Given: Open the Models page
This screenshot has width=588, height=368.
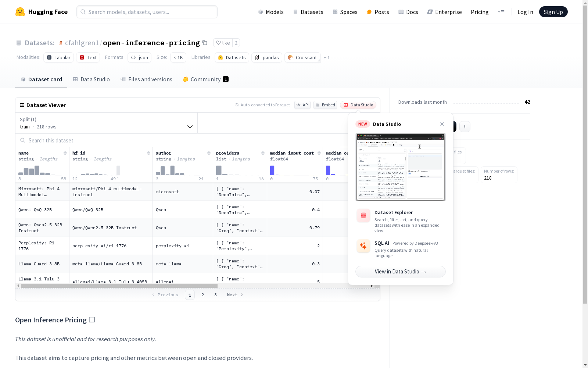Looking at the screenshot, I should coord(271,12).
